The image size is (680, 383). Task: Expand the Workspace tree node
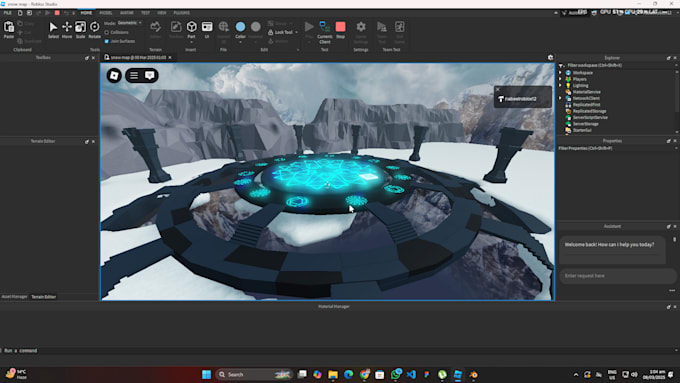pyautogui.click(x=560, y=73)
